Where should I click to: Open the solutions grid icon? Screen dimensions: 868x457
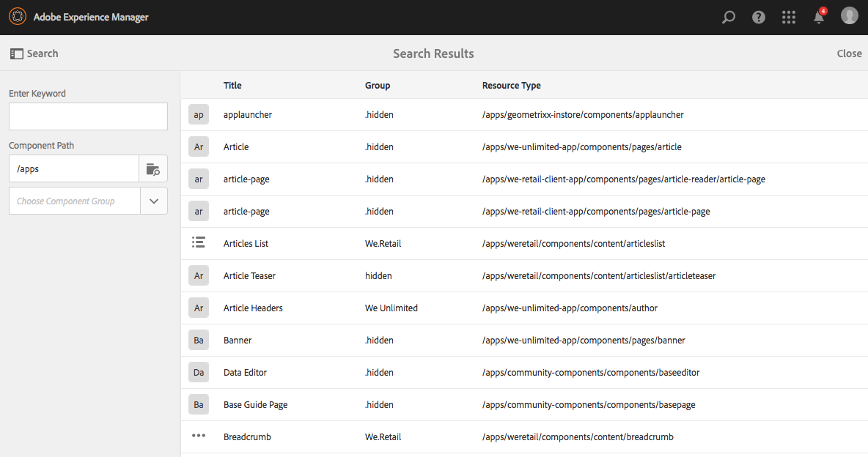[x=789, y=17]
